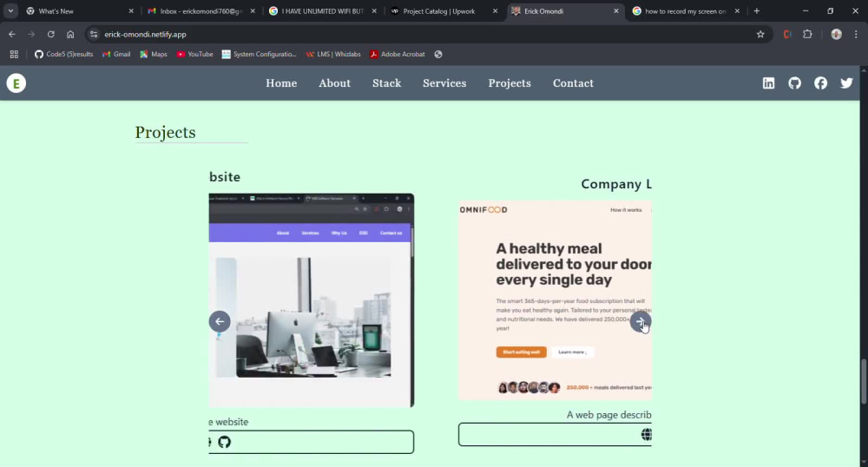Viewport: 868px width, 467px height.
Task: Click the red extension icon beside the star
Action: tap(787, 35)
